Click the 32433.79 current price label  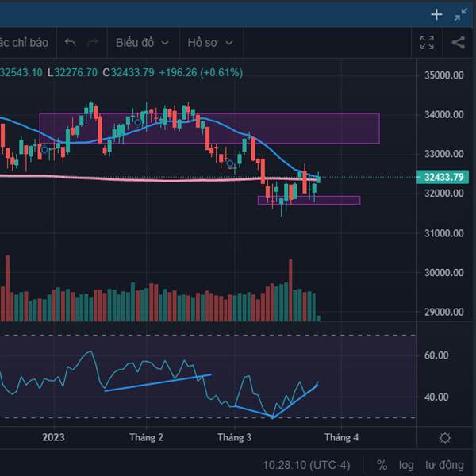tap(443, 177)
